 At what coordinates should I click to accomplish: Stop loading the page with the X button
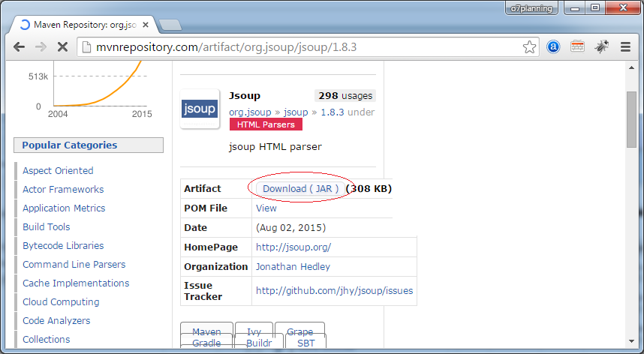pyautogui.click(x=62, y=47)
